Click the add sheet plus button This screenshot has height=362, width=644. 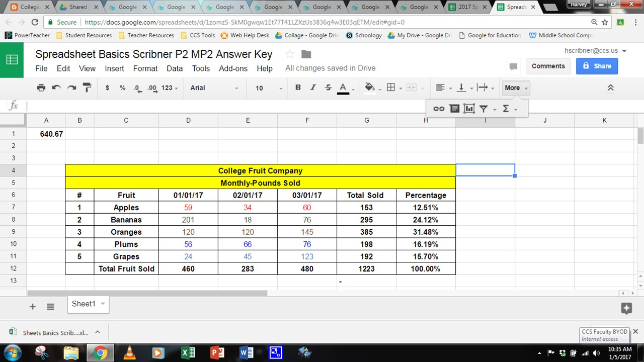click(x=33, y=307)
